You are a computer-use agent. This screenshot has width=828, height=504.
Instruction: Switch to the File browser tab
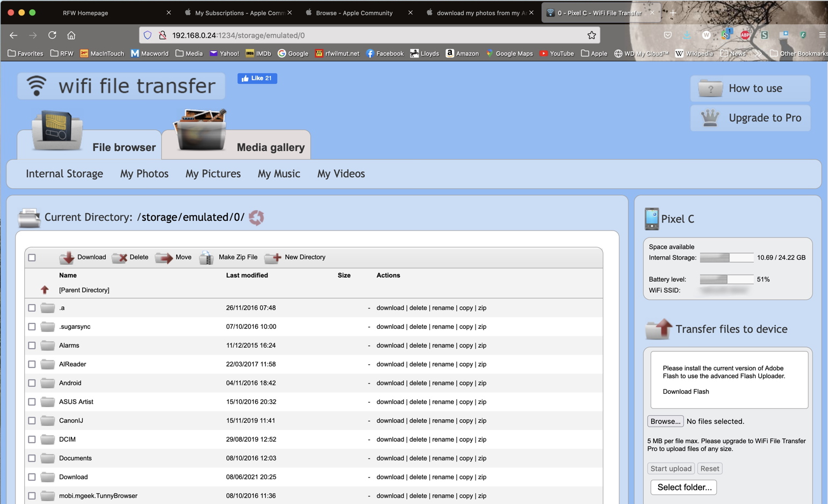pos(89,144)
